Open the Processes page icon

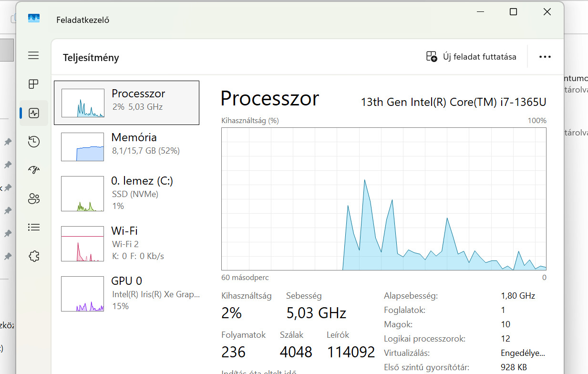point(33,84)
